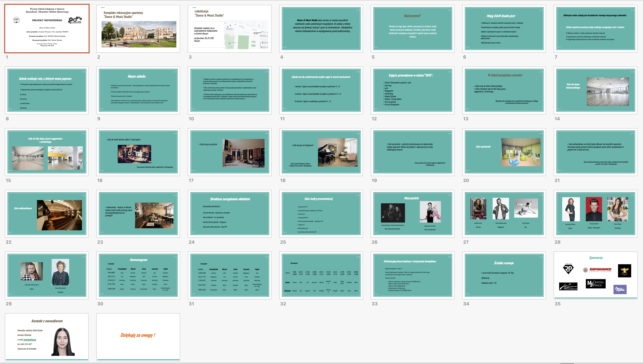Click the 'Misją D&M Studio jest' slide
The height and width of the screenshot is (364, 643).
click(x=504, y=29)
